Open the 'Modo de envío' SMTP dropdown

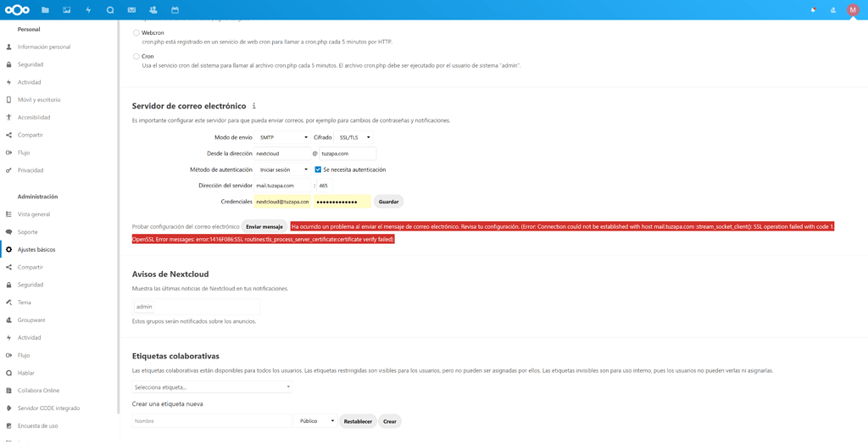(283, 137)
